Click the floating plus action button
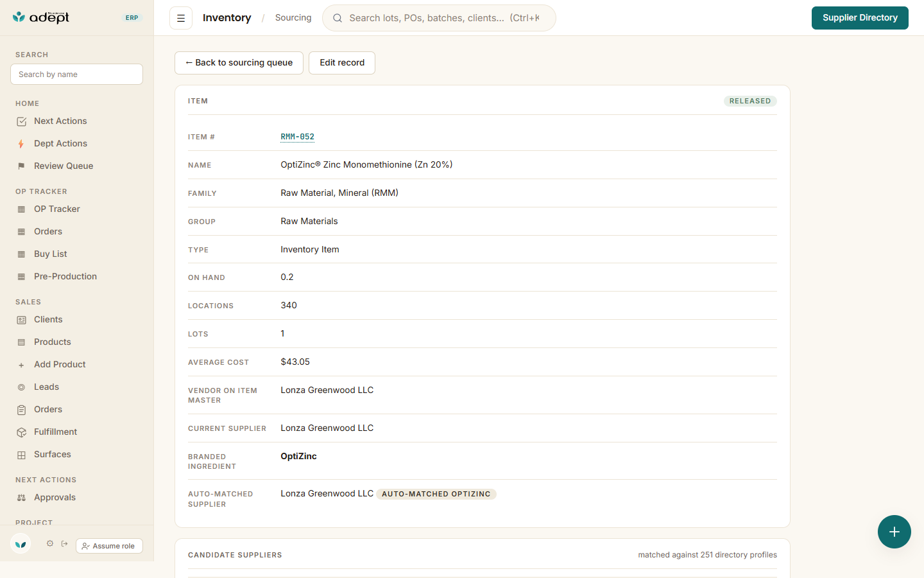 (x=894, y=532)
